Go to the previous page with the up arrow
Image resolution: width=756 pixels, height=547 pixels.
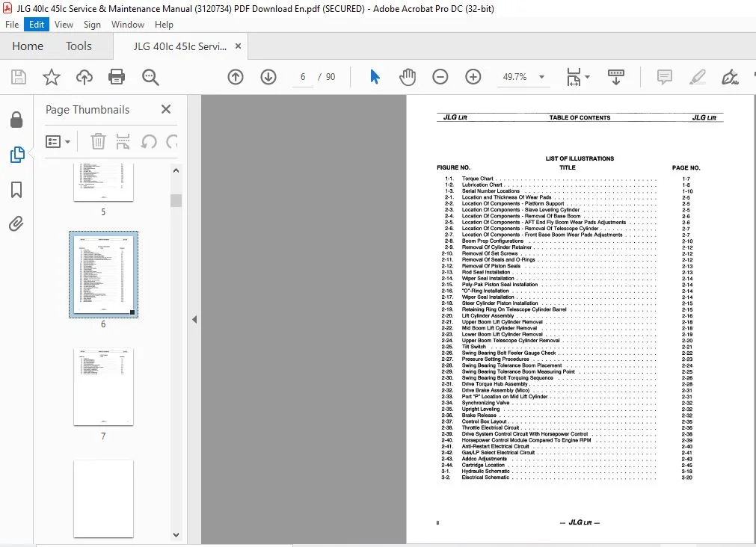pyautogui.click(x=236, y=77)
